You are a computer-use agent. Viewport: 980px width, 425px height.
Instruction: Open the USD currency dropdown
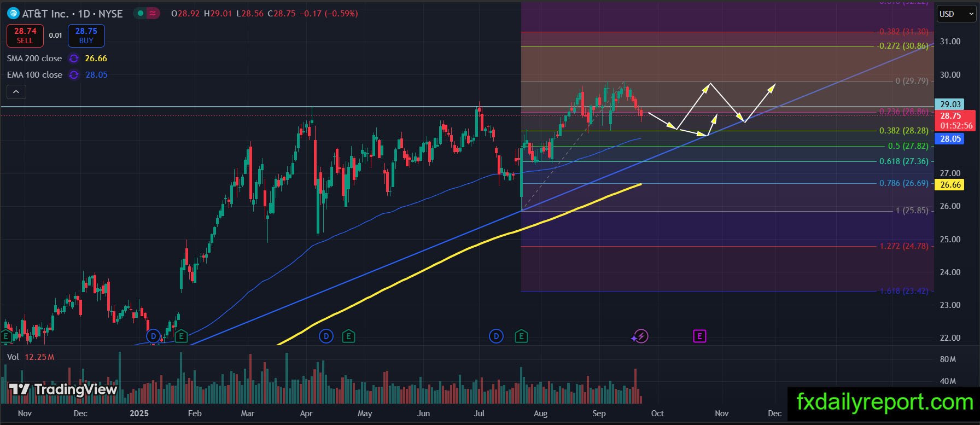[x=956, y=14]
